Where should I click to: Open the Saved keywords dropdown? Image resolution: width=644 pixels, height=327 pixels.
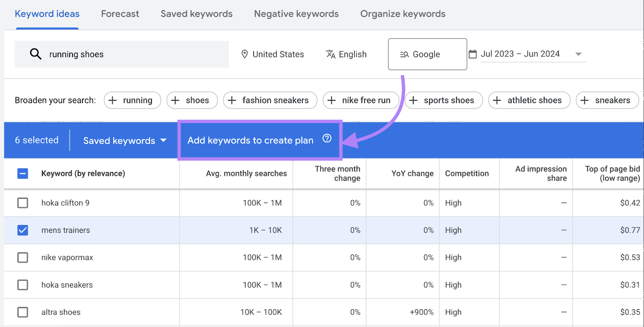coord(125,141)
